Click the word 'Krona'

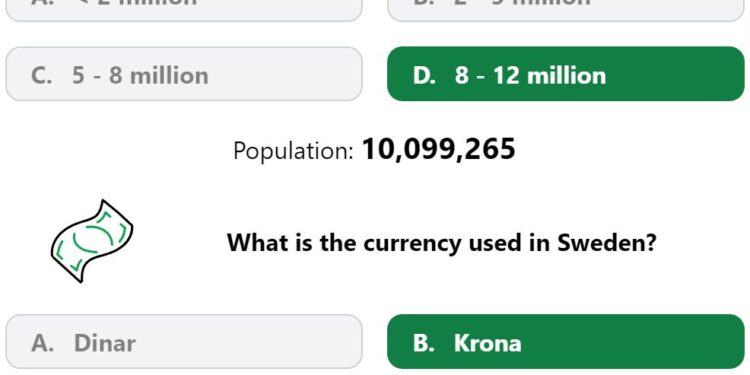point(487,343)
